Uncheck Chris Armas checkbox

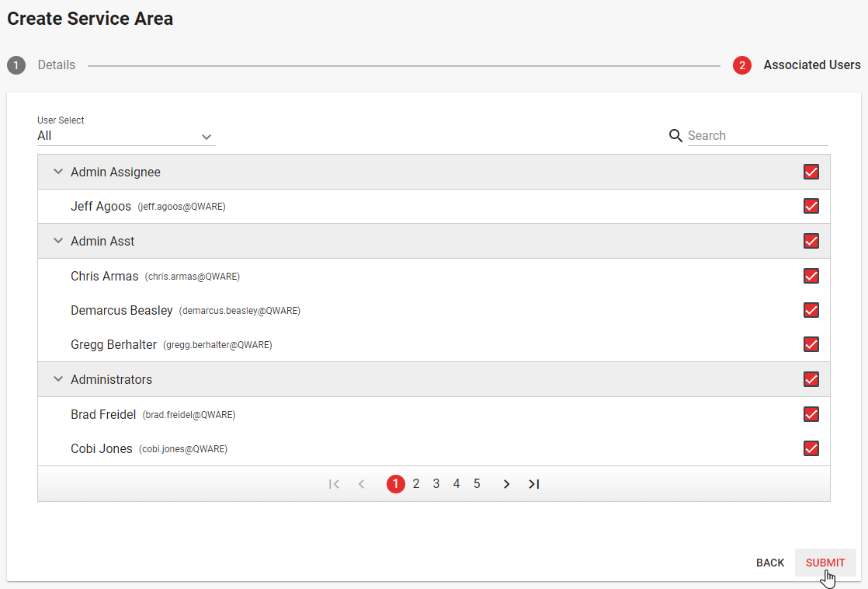(811, 276)
